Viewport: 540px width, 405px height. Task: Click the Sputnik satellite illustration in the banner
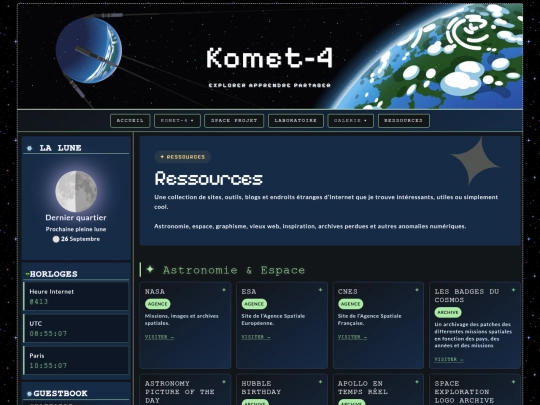[89, 50]
